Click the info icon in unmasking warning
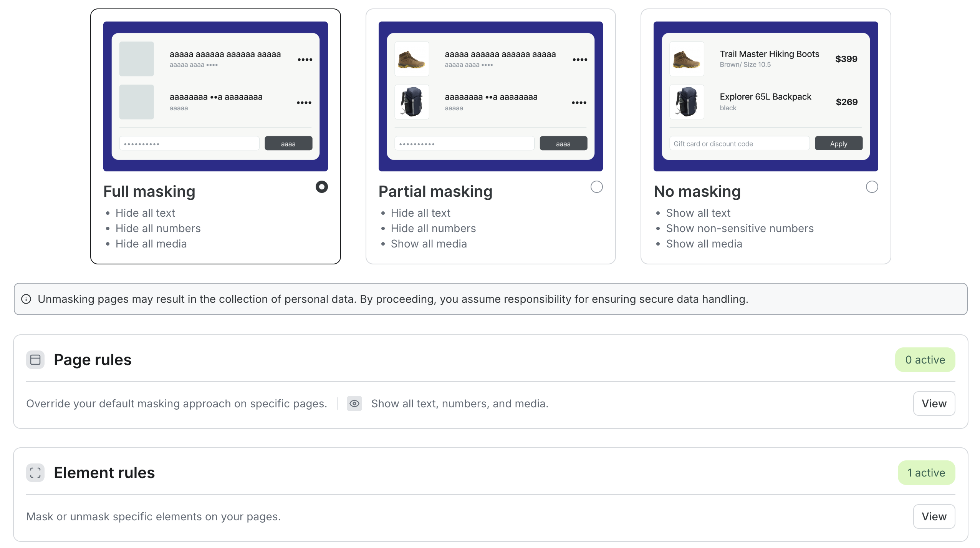 (26, 299)
